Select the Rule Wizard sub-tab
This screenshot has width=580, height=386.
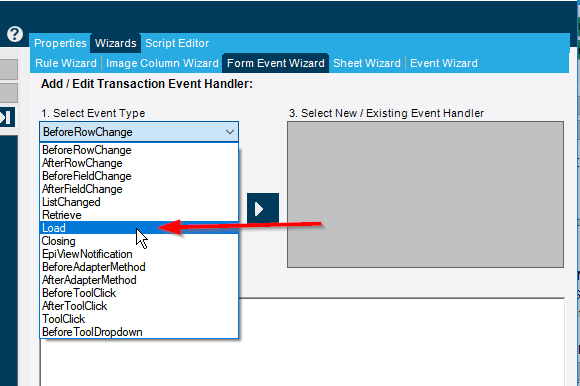66,63
